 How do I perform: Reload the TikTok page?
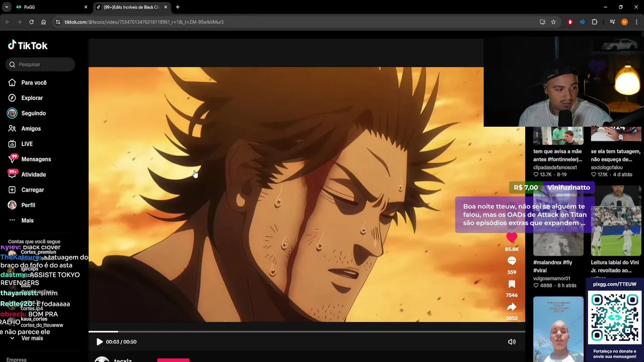31,22
